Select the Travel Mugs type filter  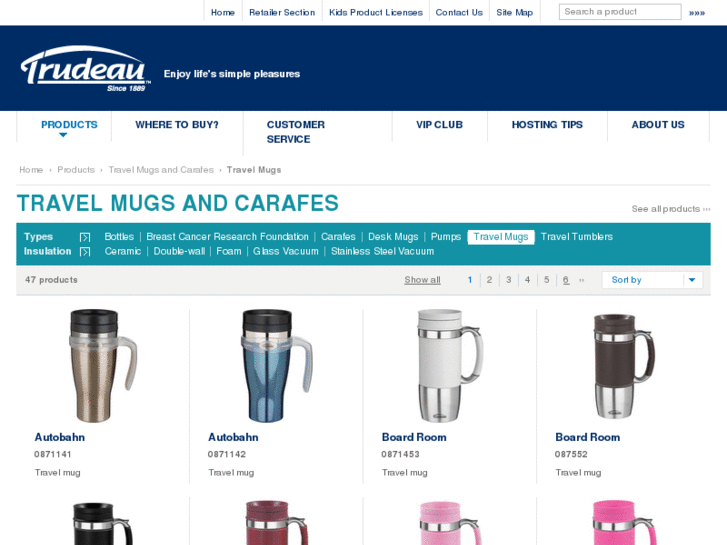pyautogui.click(x=501, y=237)
